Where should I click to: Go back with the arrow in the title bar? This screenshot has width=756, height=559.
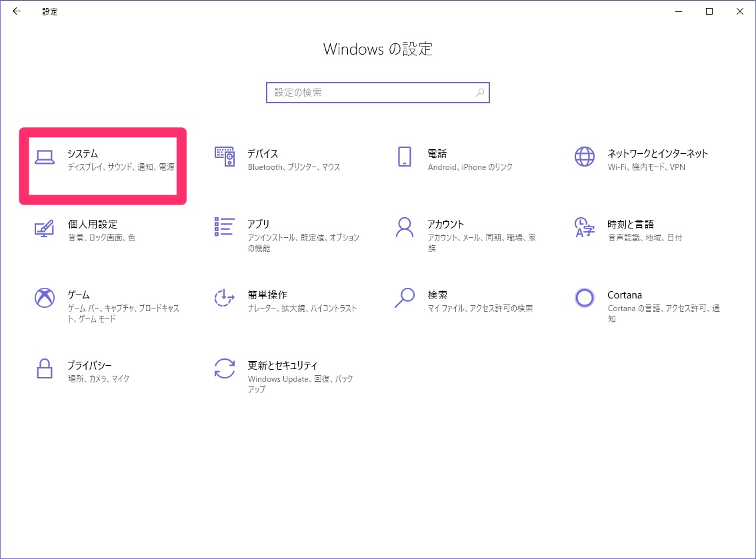click(17, 11)
